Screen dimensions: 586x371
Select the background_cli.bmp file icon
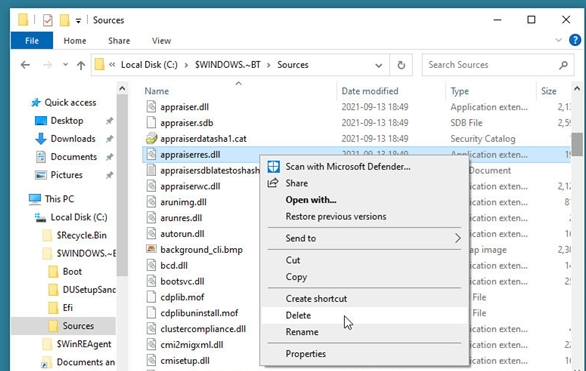coord(151,249)
